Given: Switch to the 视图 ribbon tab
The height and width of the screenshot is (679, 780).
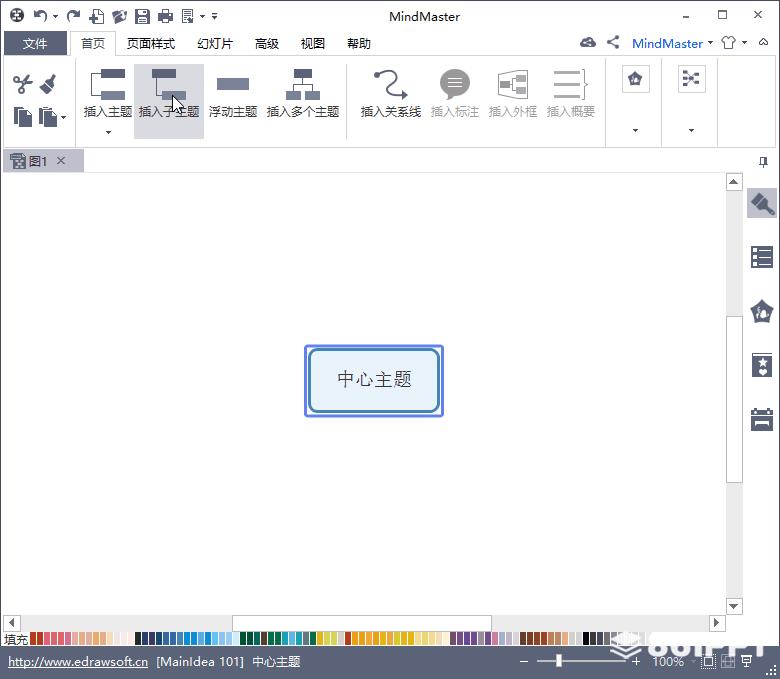Looking at the screenshot, I should click(313, 43).
